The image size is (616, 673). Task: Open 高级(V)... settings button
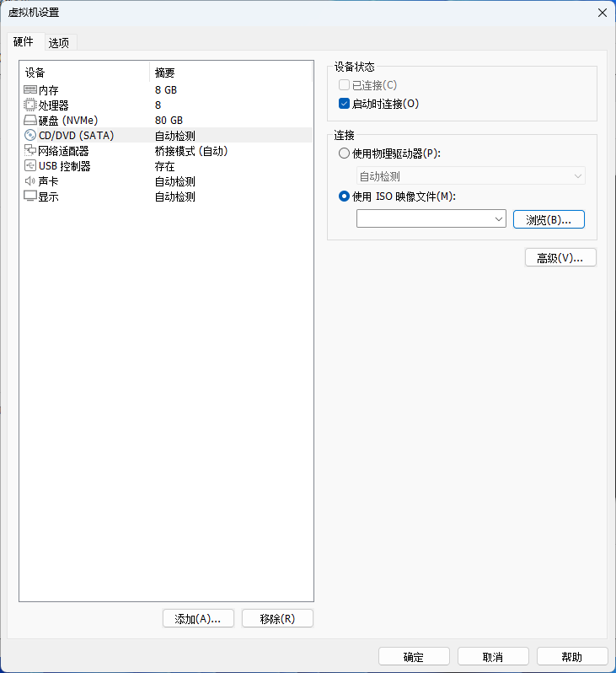click(560, 257)
